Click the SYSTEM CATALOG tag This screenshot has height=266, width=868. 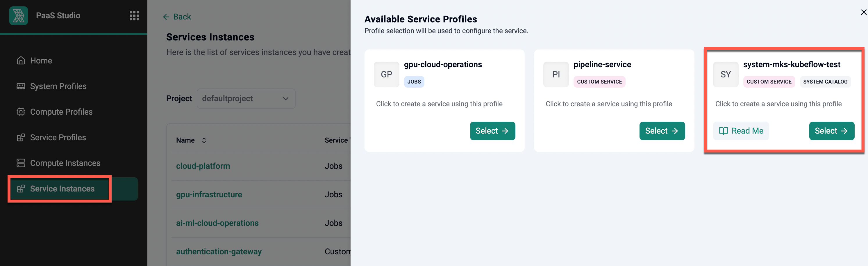click(825, 81)
